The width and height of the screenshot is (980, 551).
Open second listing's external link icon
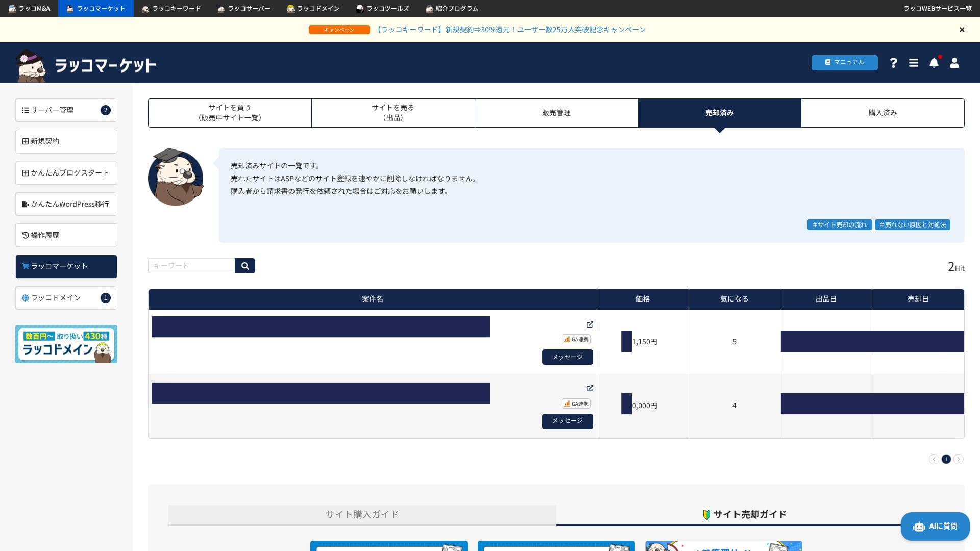590,388
